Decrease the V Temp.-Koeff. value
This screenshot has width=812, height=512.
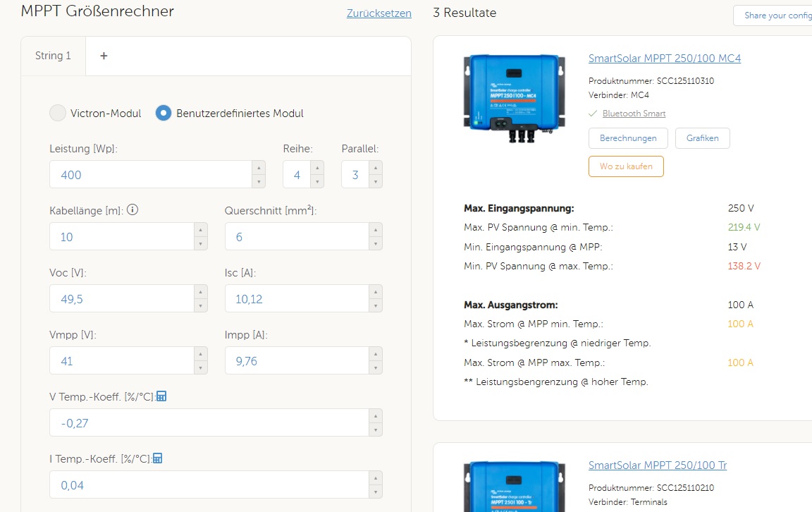(x=376, y=429)
